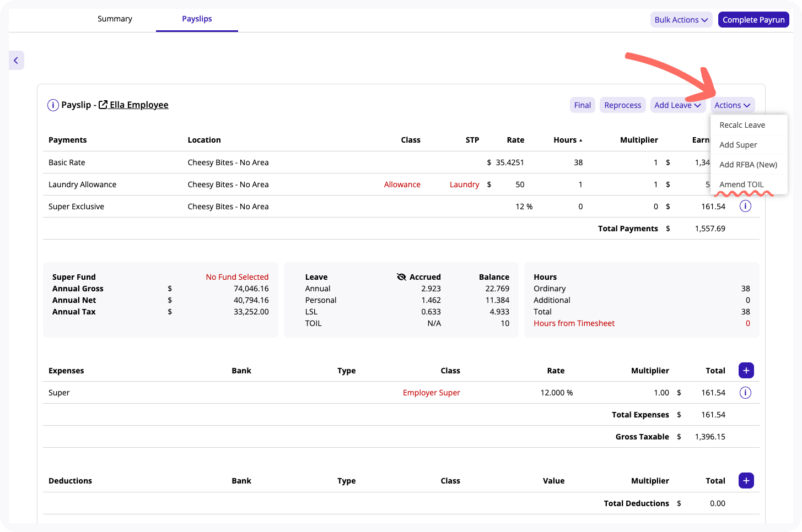Image resolution: width=802 pixels, height=532 pixels.
Task: Click the Laundry Allowance payment label
Action: pos(83,184)
